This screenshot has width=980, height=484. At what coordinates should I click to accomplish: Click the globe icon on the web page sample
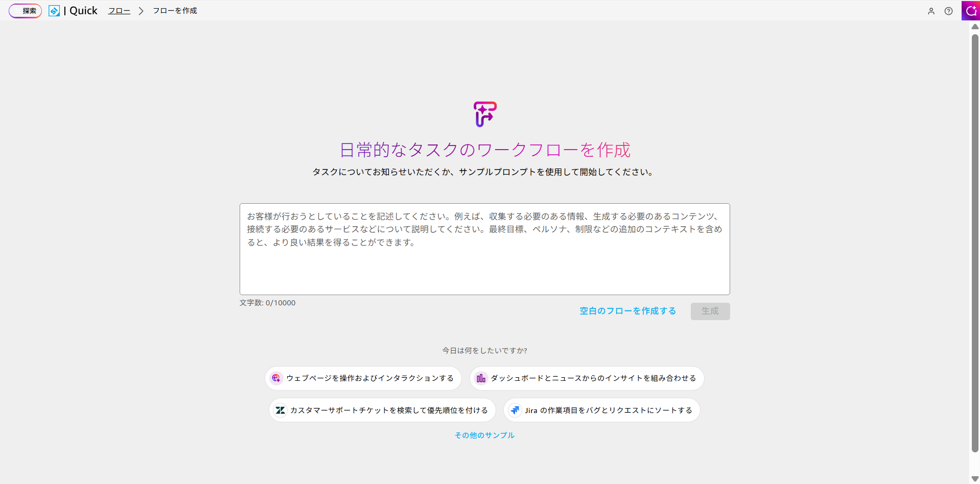pyautogui.click(x=276, y=378)
